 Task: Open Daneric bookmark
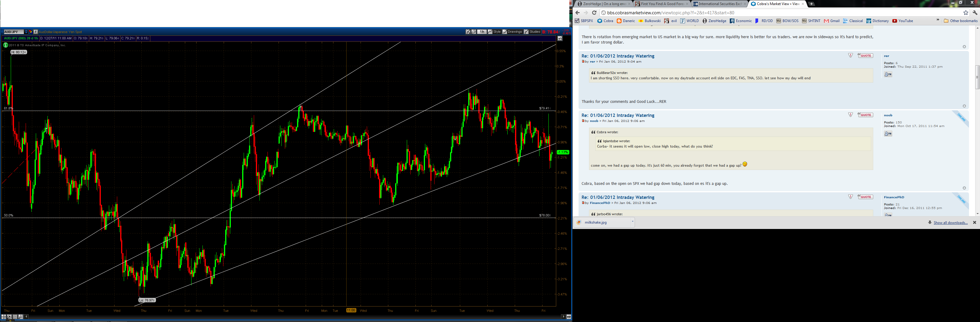(x=626, y=21)
